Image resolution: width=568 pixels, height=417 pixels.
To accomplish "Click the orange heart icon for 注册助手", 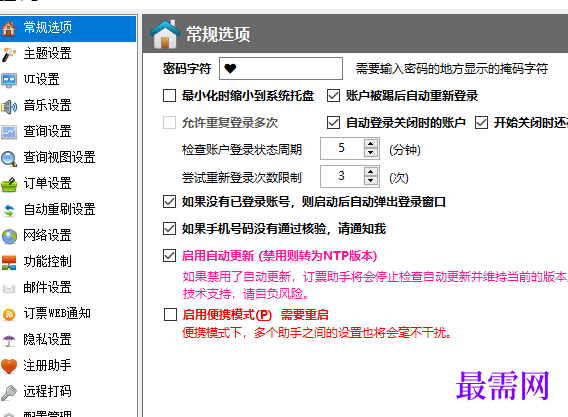I will tap(9, 366).
